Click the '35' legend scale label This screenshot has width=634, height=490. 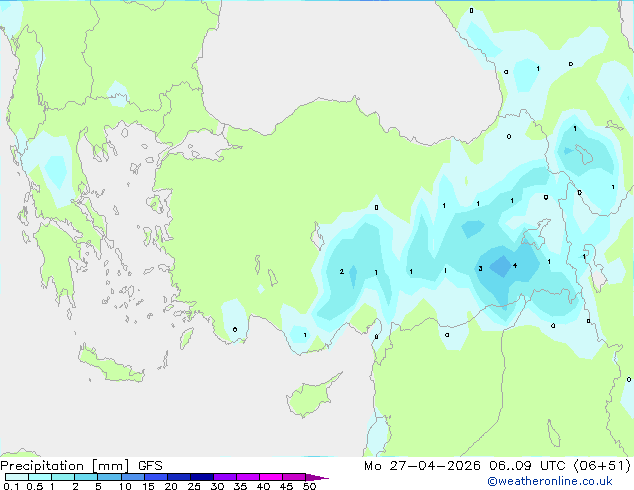pos(241,486)
